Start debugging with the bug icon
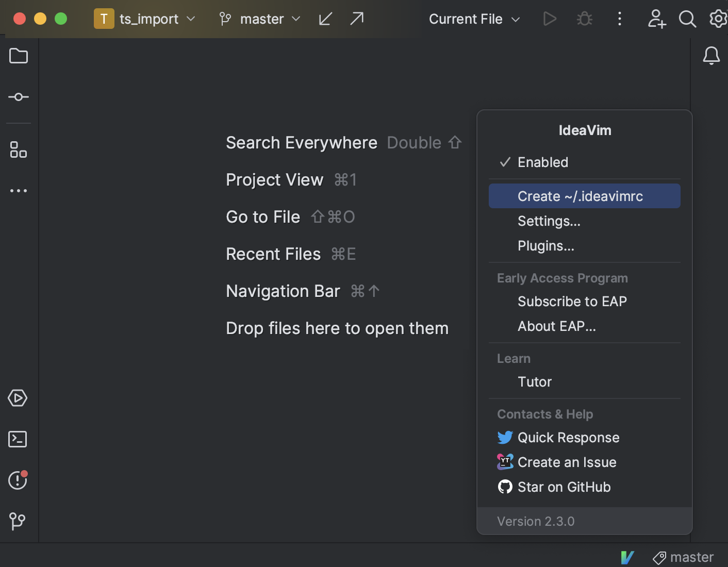This screenshot has width=728, height=567. point(584,19)
